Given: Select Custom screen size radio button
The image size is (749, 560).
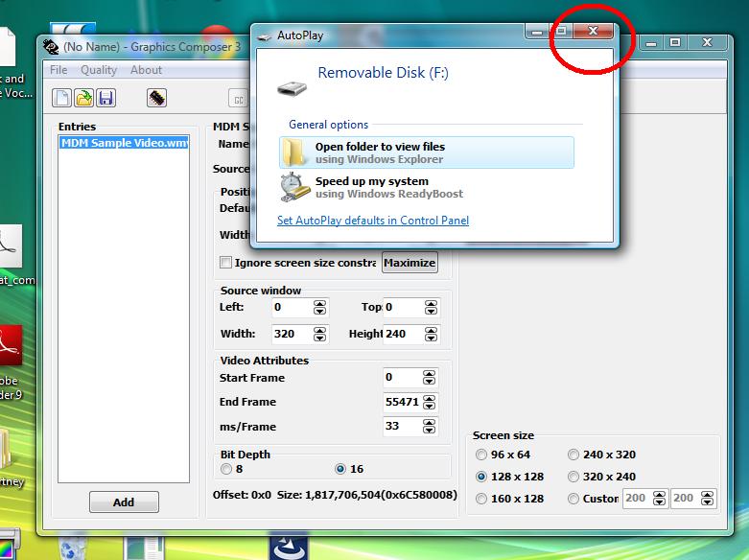Looking at the screenshot, I should [573, 499].
